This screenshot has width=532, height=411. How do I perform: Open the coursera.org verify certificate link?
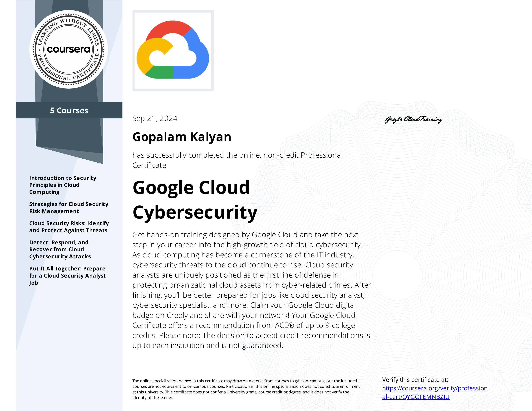[435, 392]
